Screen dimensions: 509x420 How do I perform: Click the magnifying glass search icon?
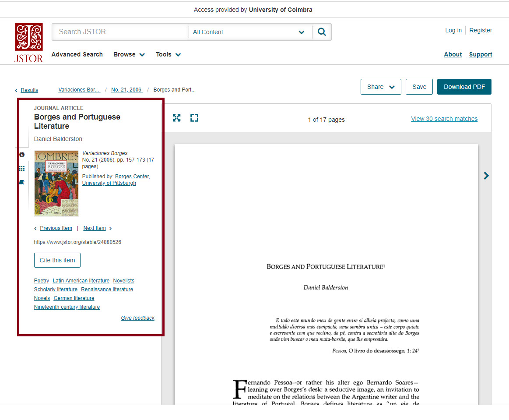coord(322,32)
